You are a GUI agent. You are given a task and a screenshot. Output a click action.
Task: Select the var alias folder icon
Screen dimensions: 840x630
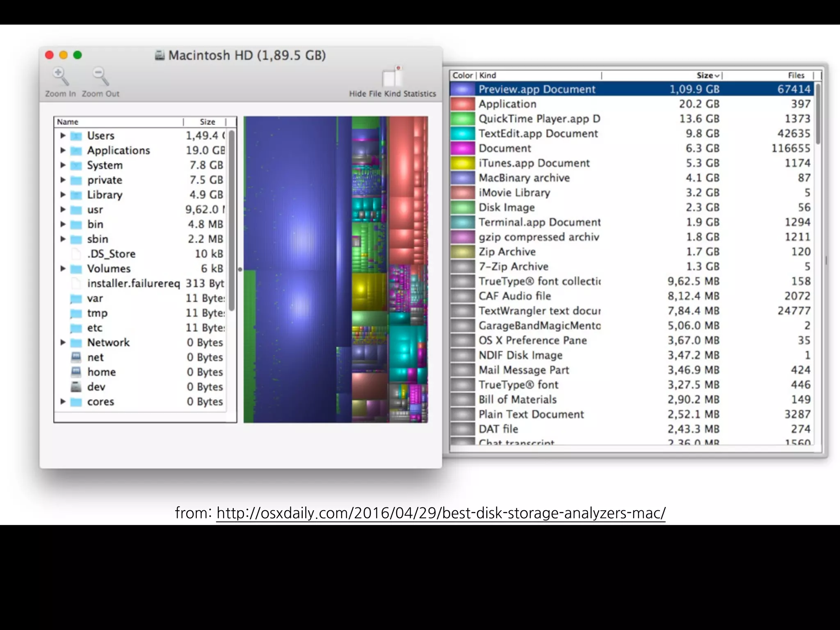[76, 298]
